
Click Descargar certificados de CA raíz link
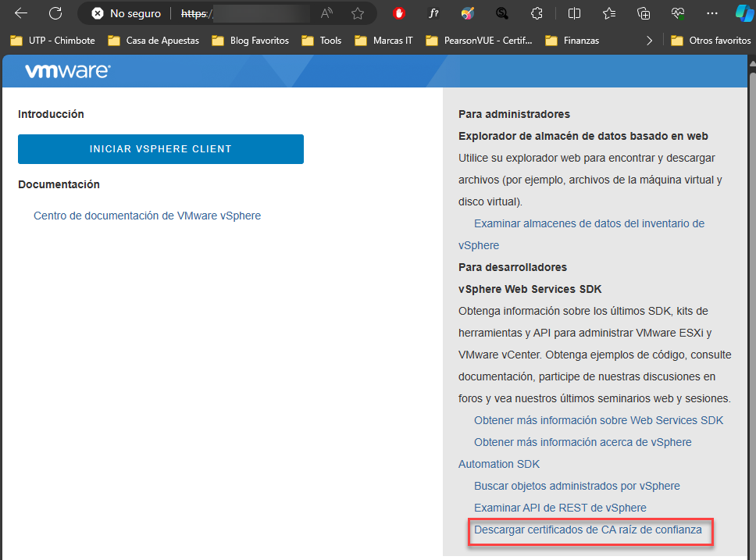click(588, 530)
